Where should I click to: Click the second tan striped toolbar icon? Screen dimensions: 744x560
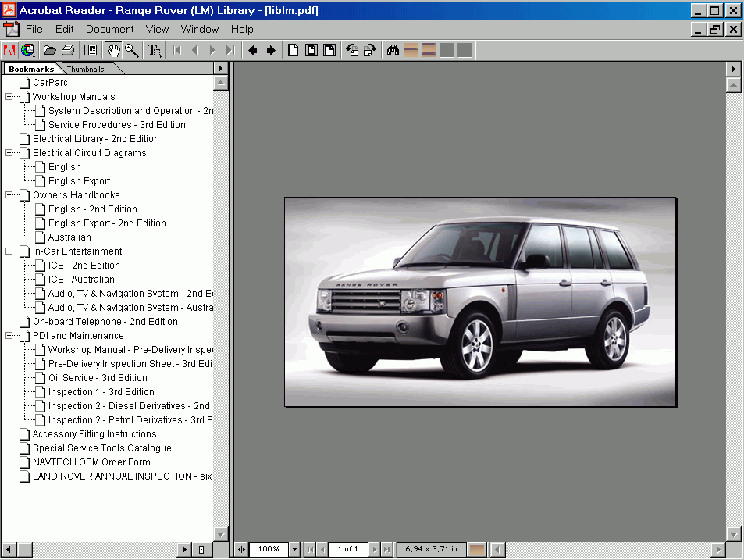(429, 50)
